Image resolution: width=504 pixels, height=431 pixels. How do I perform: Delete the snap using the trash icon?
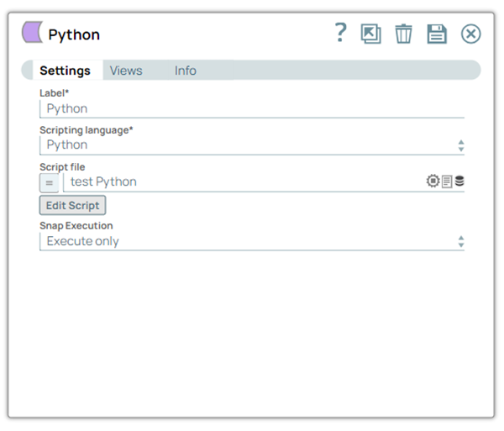click(x=404, y=34)
